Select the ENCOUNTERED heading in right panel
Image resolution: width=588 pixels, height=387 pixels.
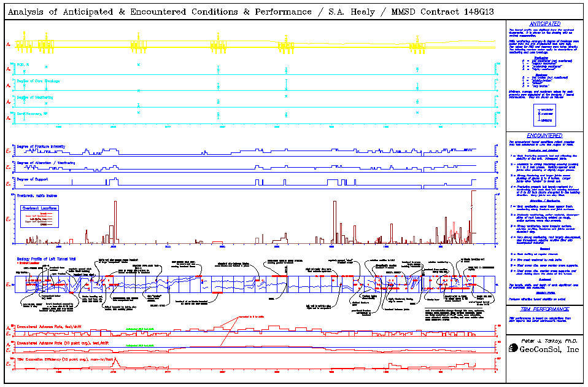pos(544,135)
